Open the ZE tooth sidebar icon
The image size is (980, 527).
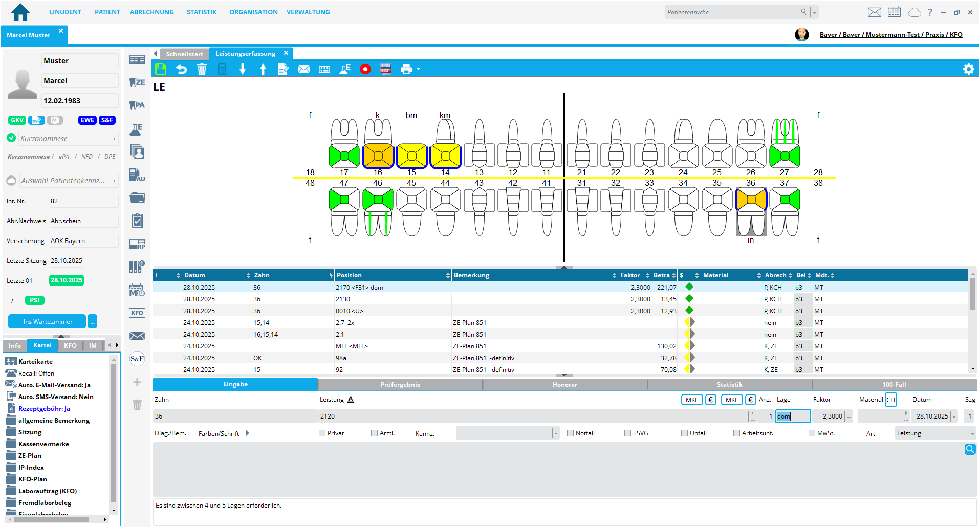137,82
